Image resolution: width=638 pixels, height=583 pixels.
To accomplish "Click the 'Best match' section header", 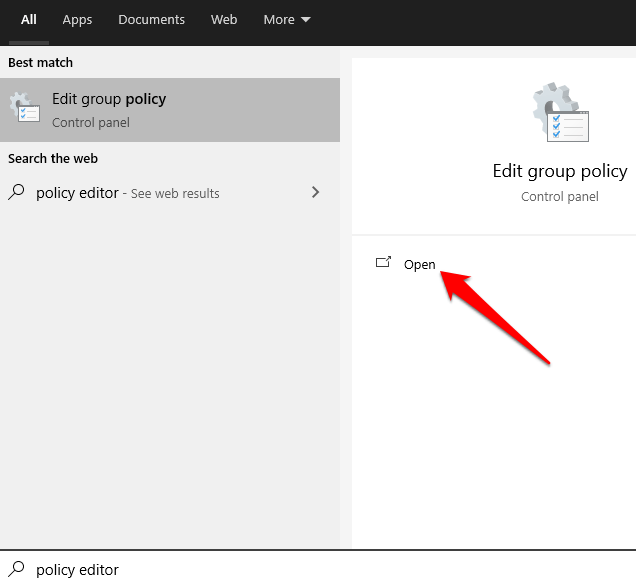I will point(40,62).
